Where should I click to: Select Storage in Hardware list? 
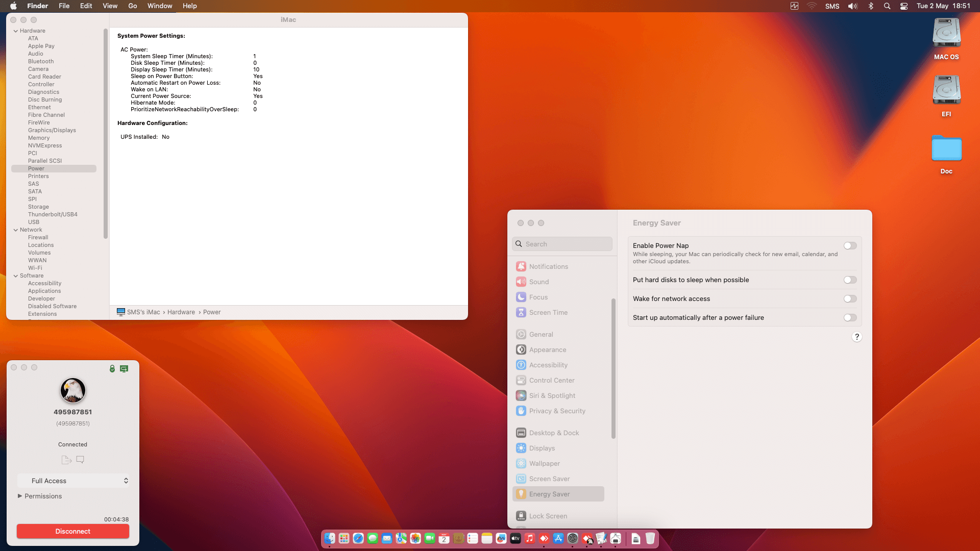[38, 207]
